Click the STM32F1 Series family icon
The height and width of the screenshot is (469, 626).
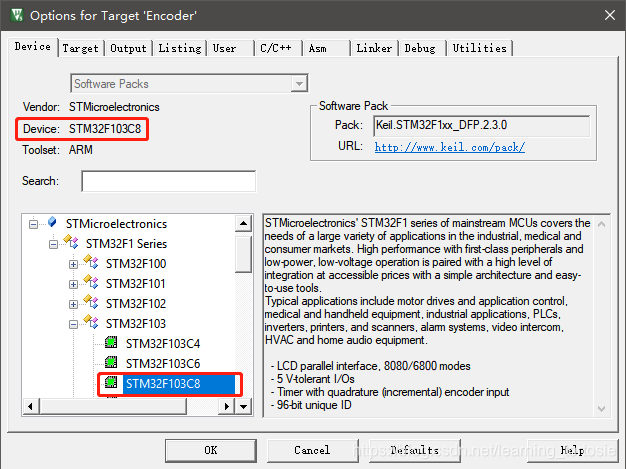71,241
